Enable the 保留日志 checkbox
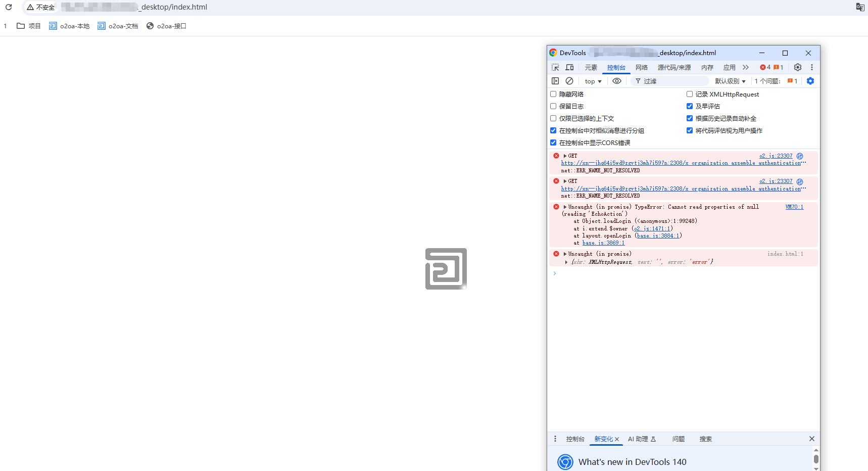868x471 pixels. click(553, 106)
